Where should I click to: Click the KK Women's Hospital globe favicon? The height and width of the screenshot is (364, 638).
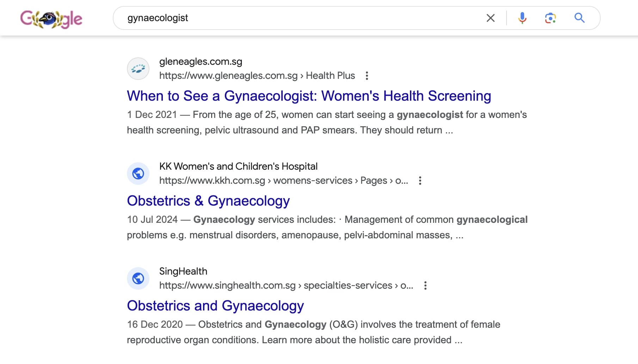pos(138,174)
